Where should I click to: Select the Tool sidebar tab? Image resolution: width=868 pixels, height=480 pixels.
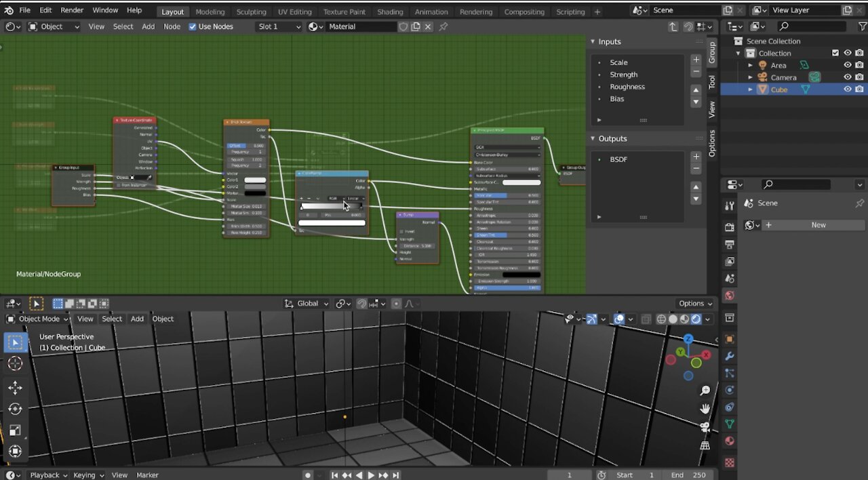click(x=711, y=82)
